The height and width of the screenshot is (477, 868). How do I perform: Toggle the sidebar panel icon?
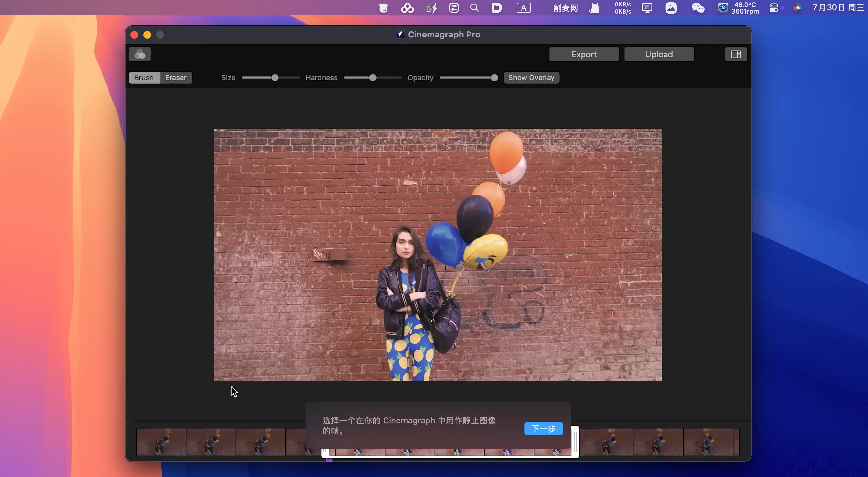pyautogui.click(x=736, y=54)
